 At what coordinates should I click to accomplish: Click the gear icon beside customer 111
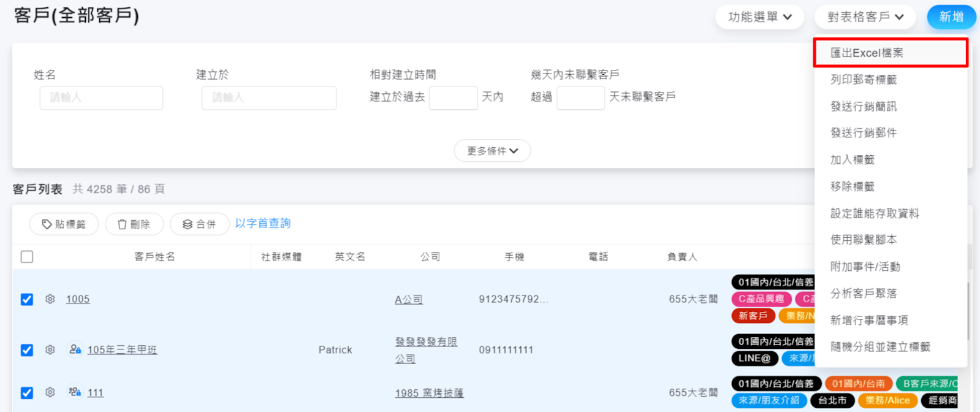[50, 392]
